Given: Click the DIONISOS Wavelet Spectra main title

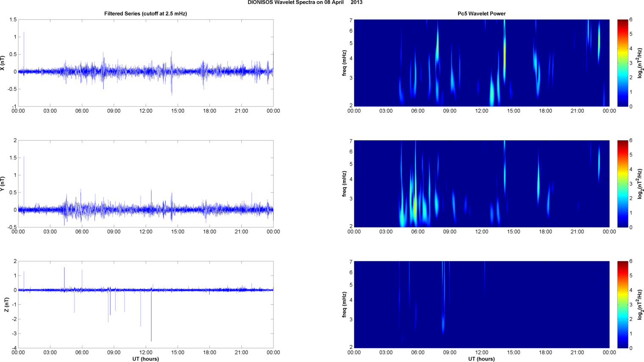Looking at the screenshot, I should (305, 3).
